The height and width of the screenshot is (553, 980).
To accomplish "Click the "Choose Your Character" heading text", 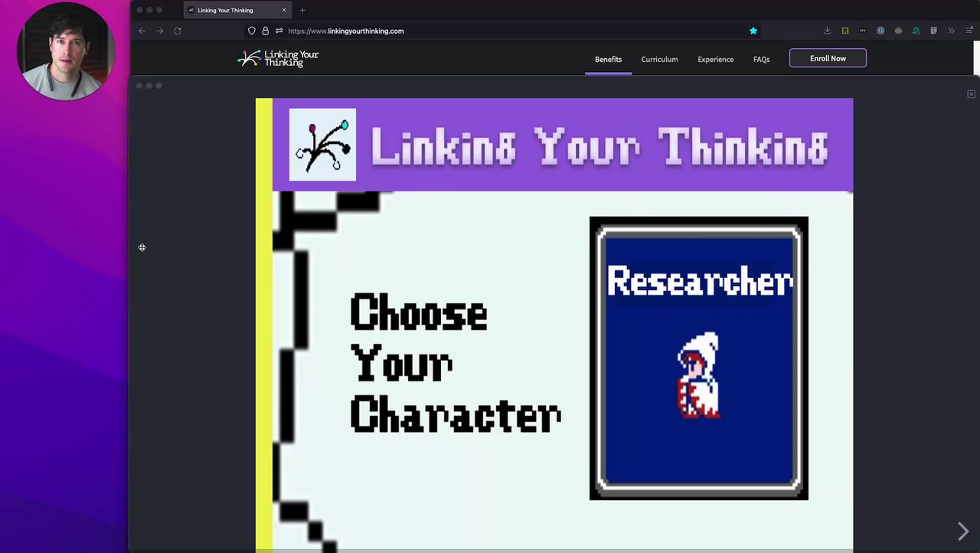I will click(x=456, y=363).
